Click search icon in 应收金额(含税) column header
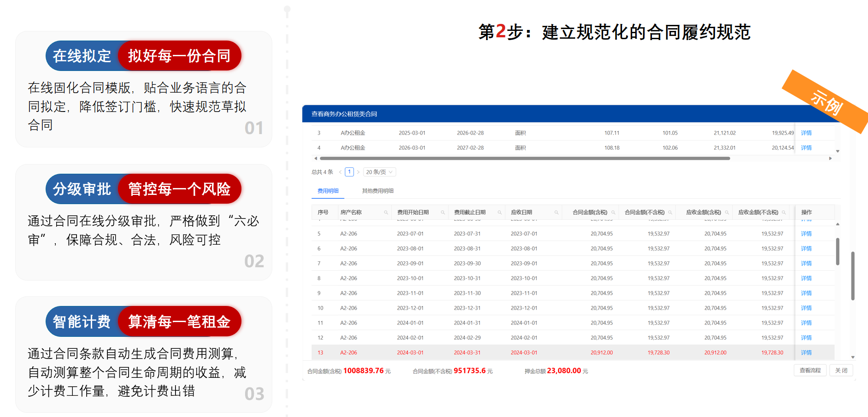The width and height of the screenshot is (868, 417). point(727,212)
